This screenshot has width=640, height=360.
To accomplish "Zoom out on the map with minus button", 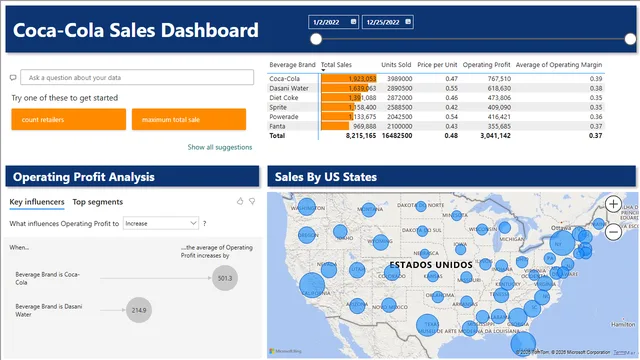I will coord(613,232).
